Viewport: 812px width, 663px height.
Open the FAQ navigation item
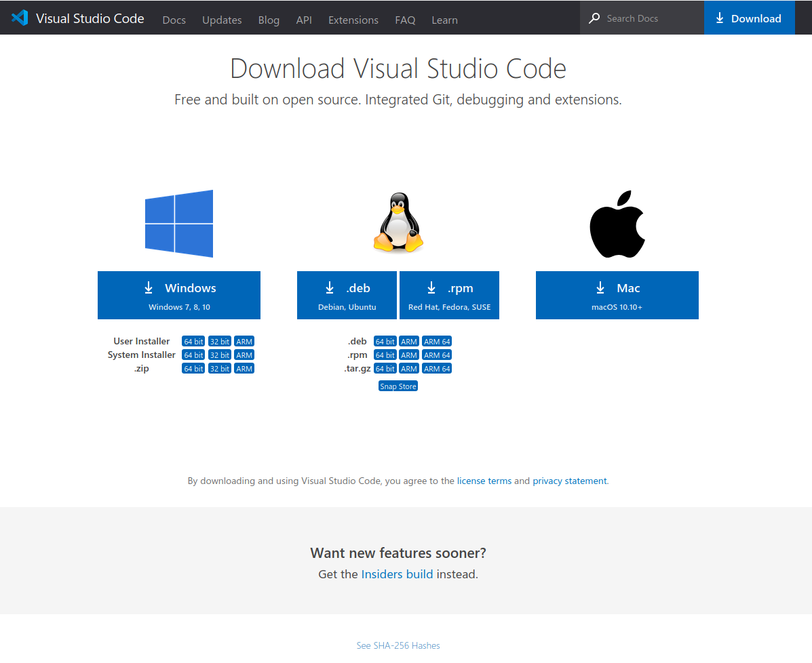tap(405, 20)
